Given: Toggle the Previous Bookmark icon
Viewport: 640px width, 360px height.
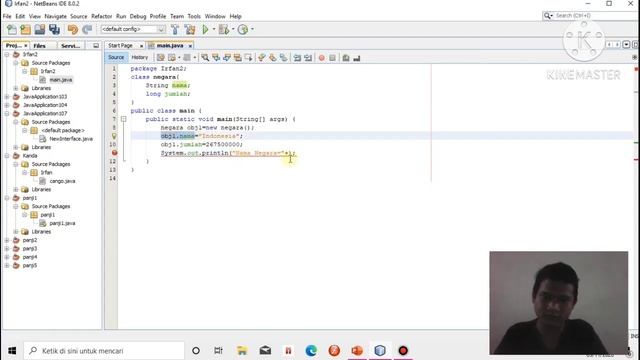Looking at the screenshot, I should [x=262, y=58].
